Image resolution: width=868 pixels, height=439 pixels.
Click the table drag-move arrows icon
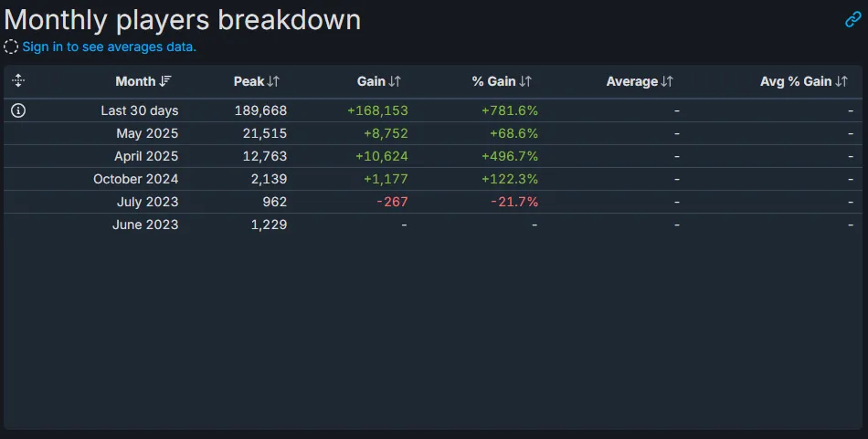pyautogui.click(x=18, y=81)
